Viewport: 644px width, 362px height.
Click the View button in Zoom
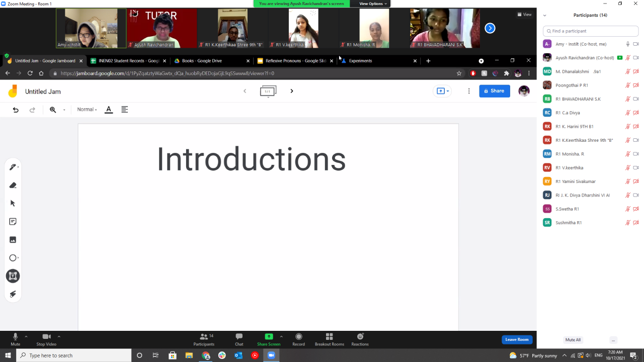(524, 15)
